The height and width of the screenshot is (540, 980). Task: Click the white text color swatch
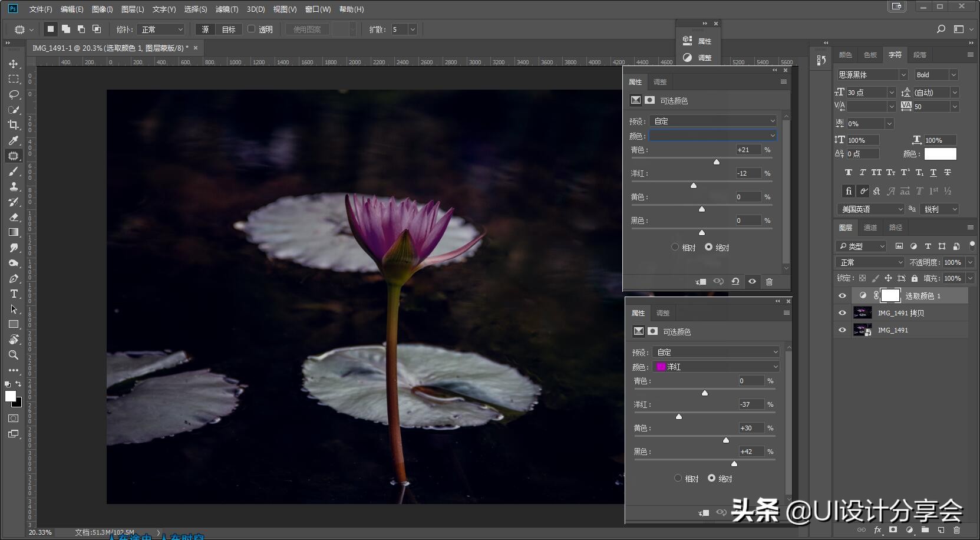(940, 154)
